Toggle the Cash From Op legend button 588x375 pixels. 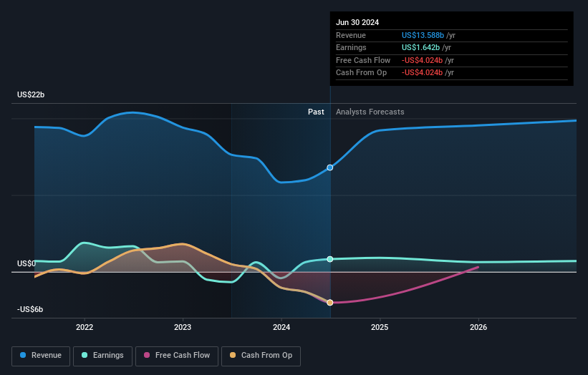(x=261, y=356)
